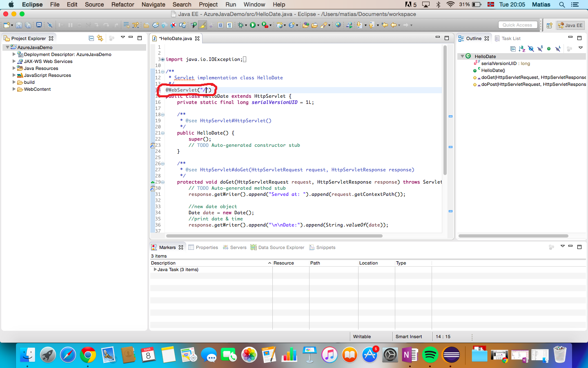This screenshot has height=368, width=588.
Task: Switch to the Task List tab
Action: point(508,38)
